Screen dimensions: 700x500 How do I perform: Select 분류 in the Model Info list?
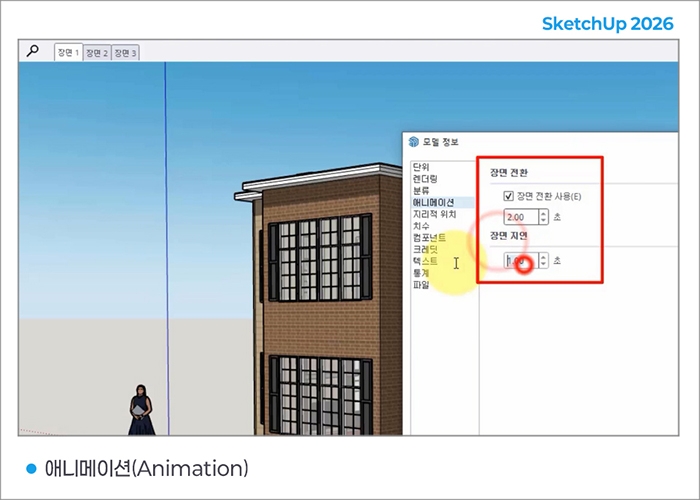tap(421, 191)
